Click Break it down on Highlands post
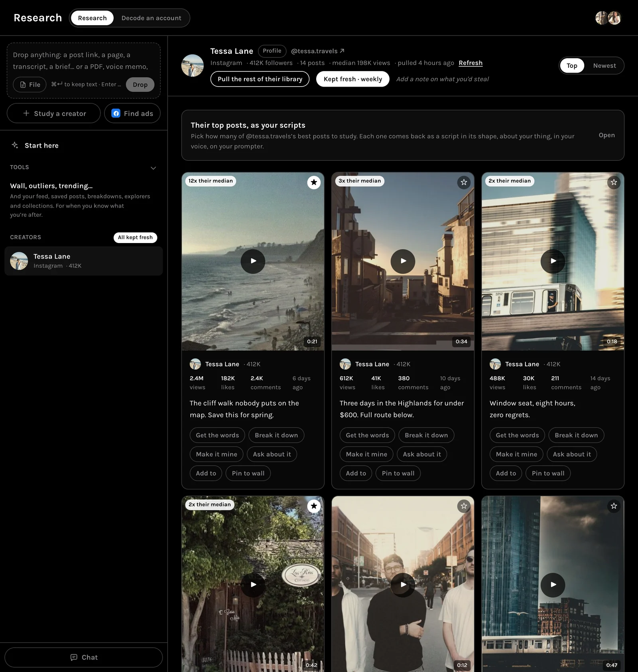This screenshot has width=638, height=672. click(426, 435)
